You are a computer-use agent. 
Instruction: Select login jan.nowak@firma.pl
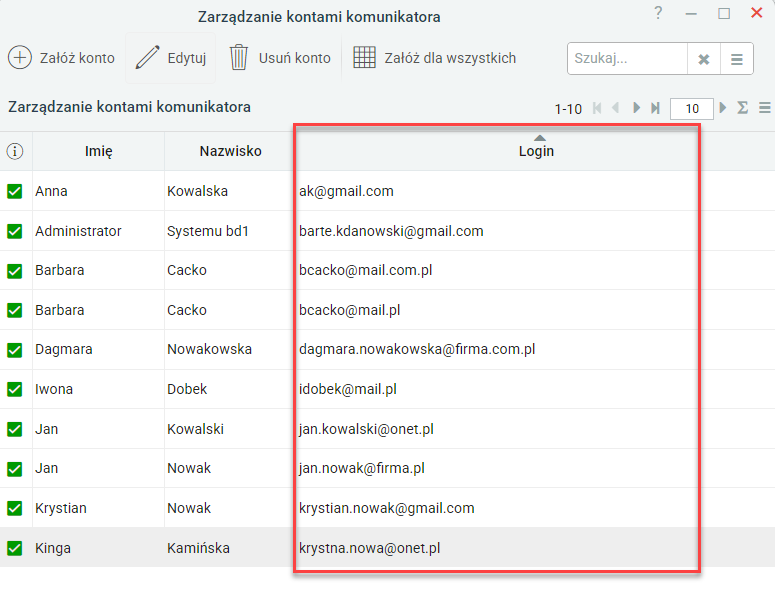click(x=362, y=468)
